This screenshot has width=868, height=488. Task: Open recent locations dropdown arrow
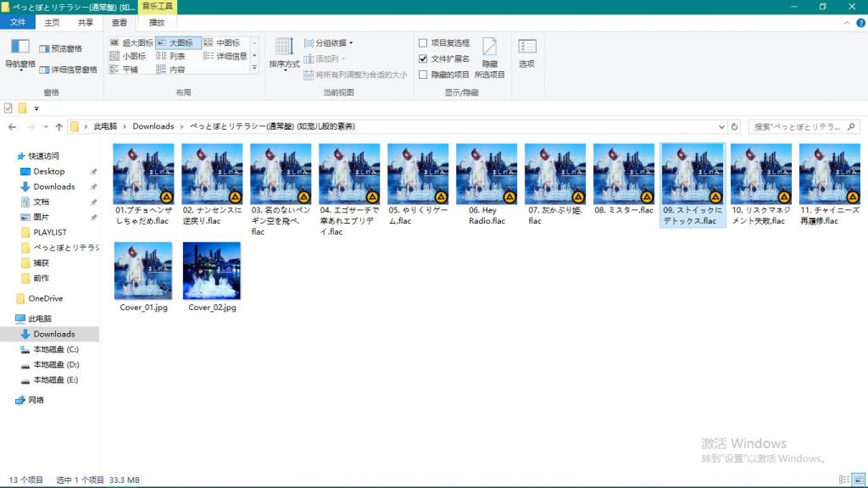46,127
